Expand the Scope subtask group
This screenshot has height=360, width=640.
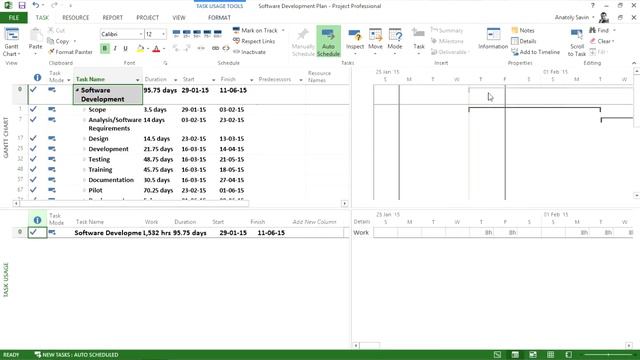[84, 110]
